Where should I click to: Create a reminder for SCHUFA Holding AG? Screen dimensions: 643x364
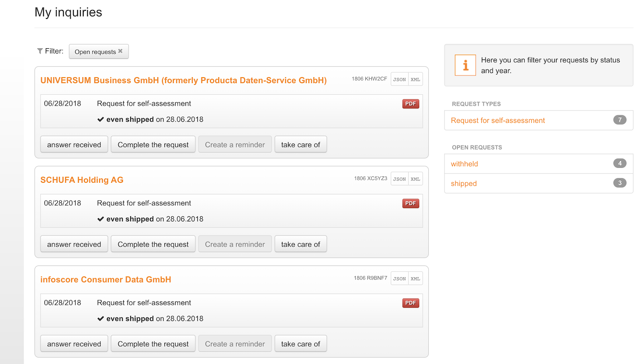pyautogui.click(x=235, y=244)
